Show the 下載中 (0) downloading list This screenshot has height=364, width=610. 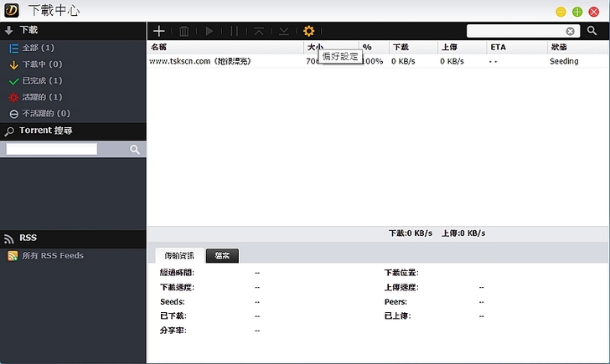pyautogui.click(x=42, y=64)
